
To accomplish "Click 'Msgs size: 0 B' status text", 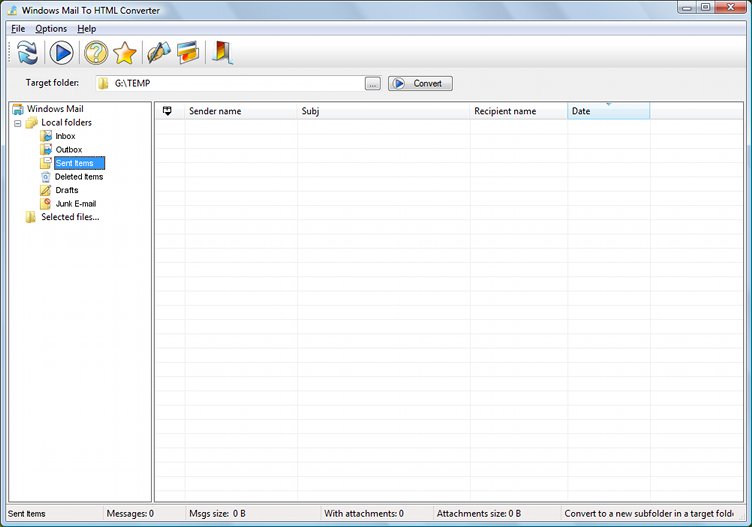I will (217, 514).
